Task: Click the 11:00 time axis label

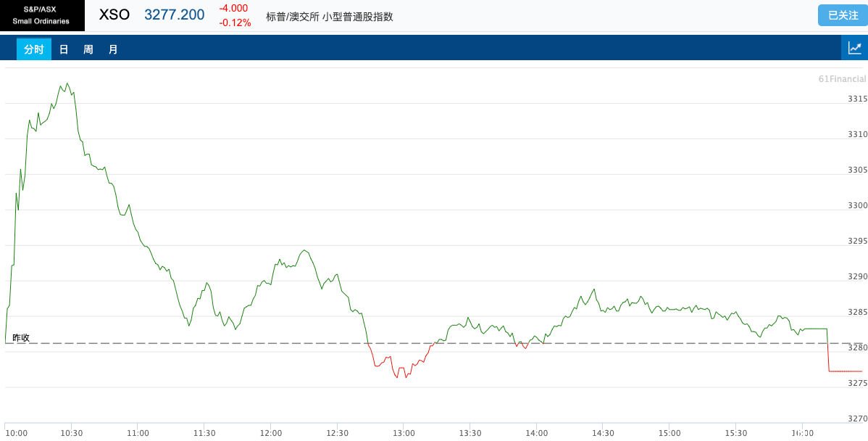Action: click(138, 433)
